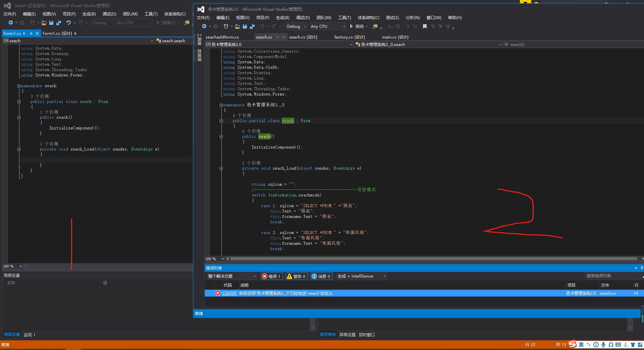Click CS0101 error code link
This screenshot has height=350, width=644.
coord(229,293)
